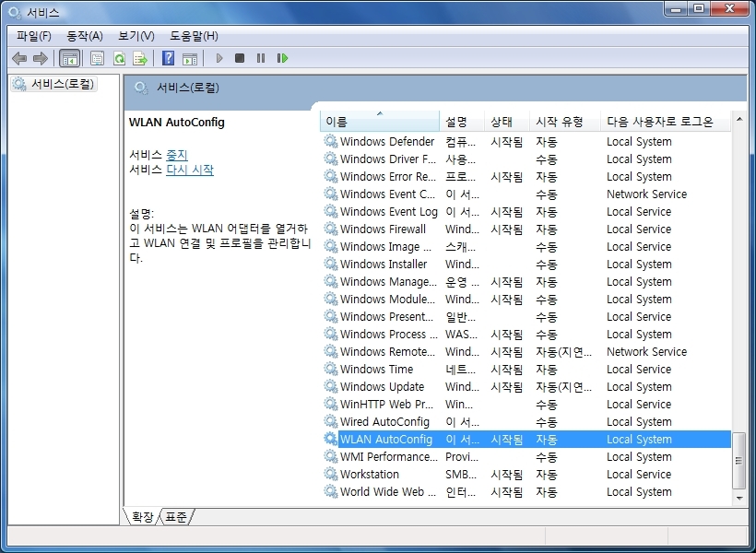
Task: Click the Back arrow toolbar icon
Action: 19,59
